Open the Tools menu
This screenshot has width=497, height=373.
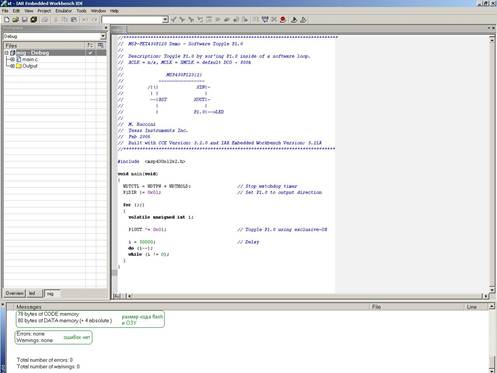point(81,11)
